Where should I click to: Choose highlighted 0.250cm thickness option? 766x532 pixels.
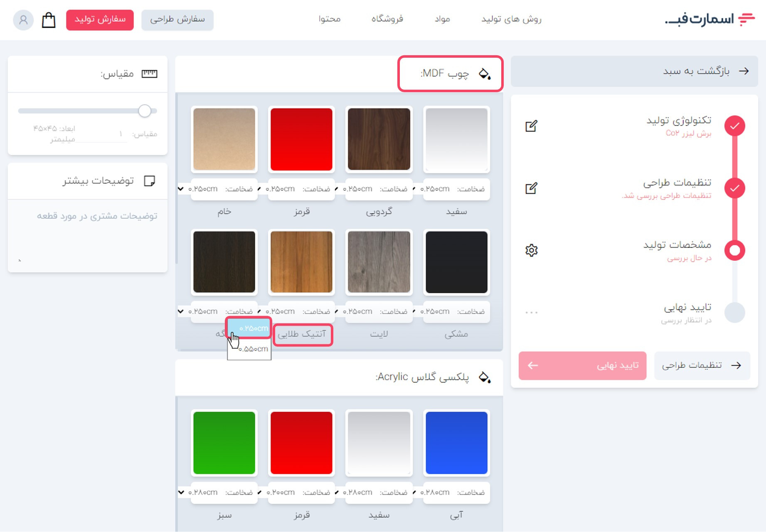pyautogui.click(x=249, y=328)
